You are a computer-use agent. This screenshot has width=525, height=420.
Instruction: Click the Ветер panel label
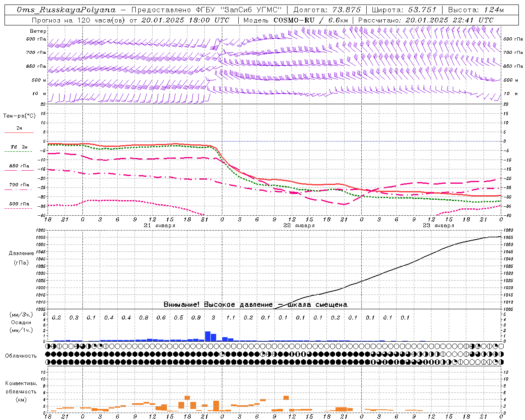(38, 31)
